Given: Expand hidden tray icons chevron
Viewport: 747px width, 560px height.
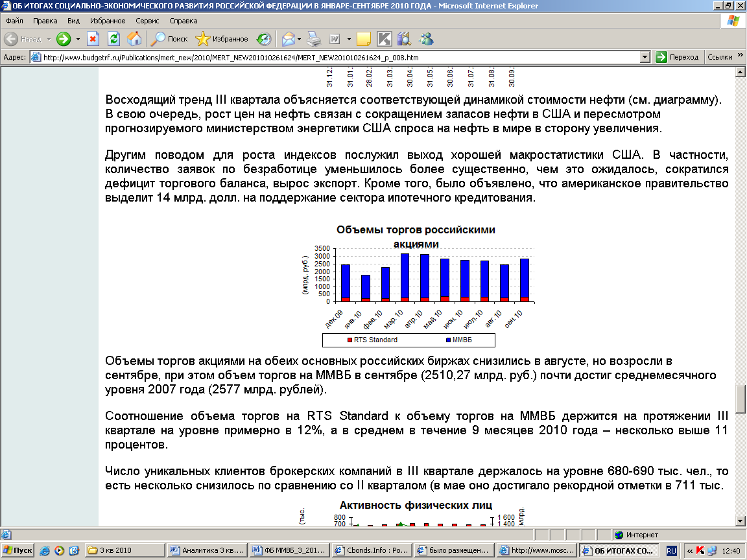Looking at the screenshot, I should click(689, 550).
